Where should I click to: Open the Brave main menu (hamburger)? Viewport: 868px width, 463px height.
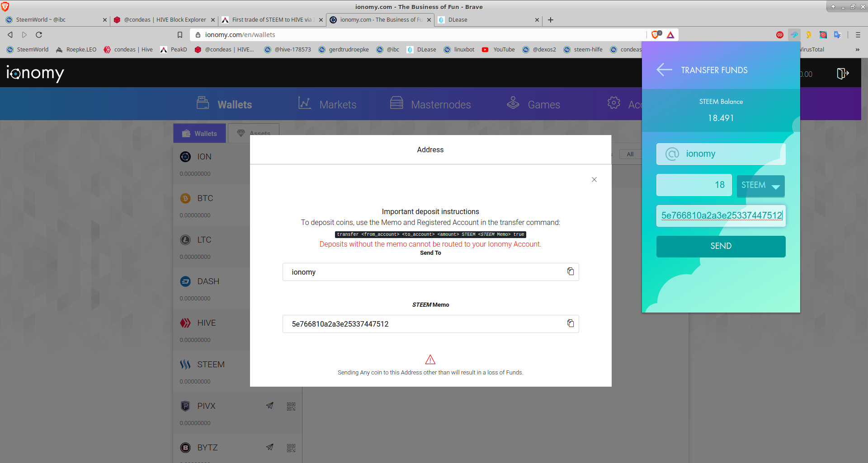(858, 35)
